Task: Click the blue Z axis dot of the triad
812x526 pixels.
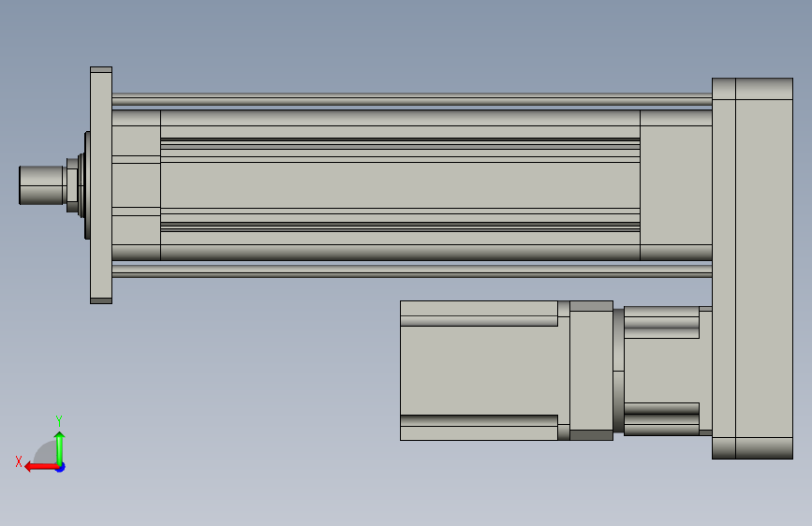Action: (x=61, y=467)
